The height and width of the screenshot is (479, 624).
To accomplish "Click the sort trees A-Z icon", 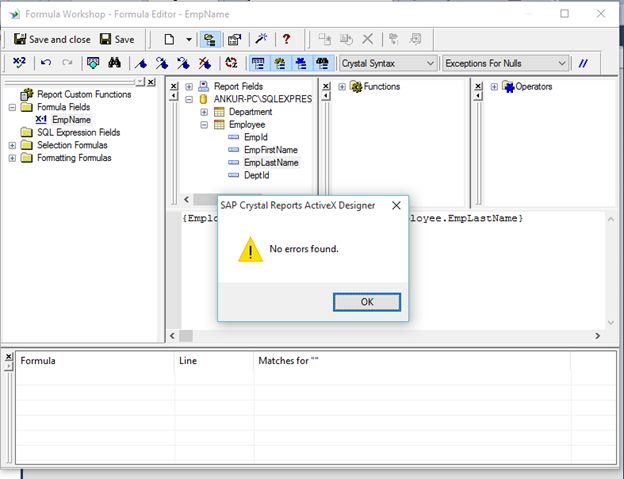I will click(231, 63).
